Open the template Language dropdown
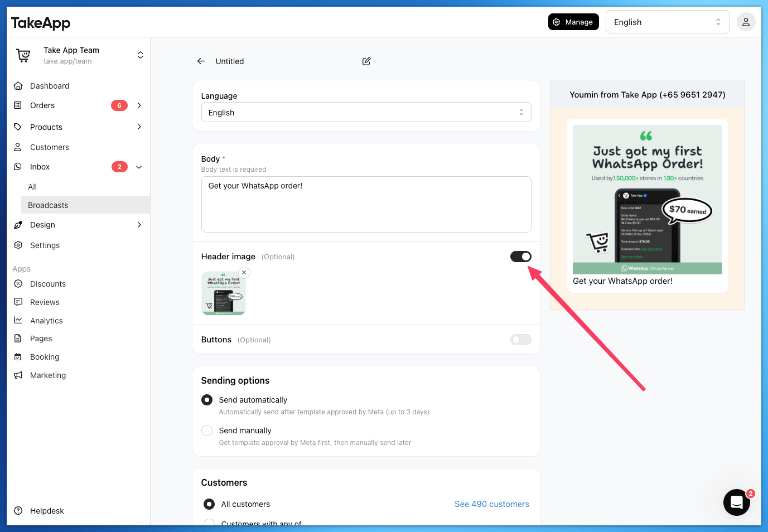 (366, 113)
